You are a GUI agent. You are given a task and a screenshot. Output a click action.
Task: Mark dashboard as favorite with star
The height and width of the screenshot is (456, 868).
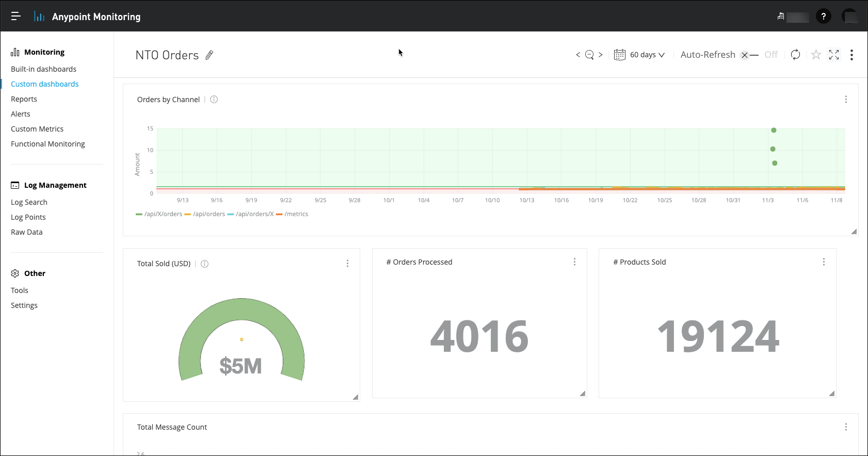click(x=816, y=55)
